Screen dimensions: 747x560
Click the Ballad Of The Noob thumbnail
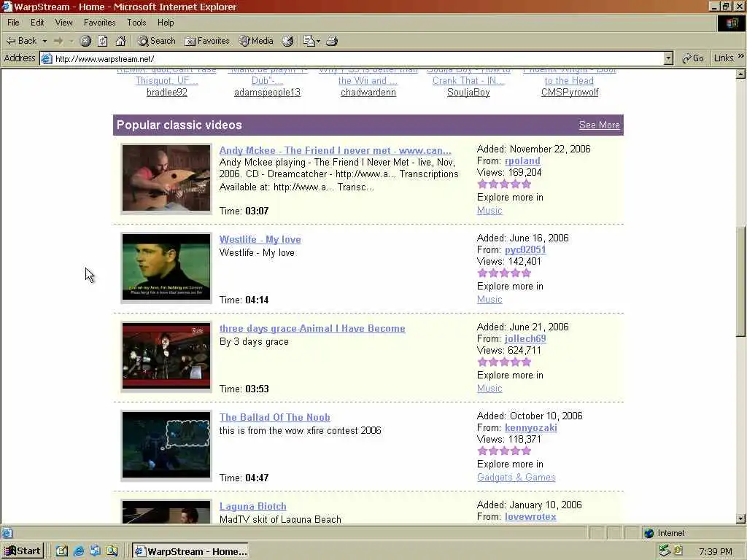(166, 446)
